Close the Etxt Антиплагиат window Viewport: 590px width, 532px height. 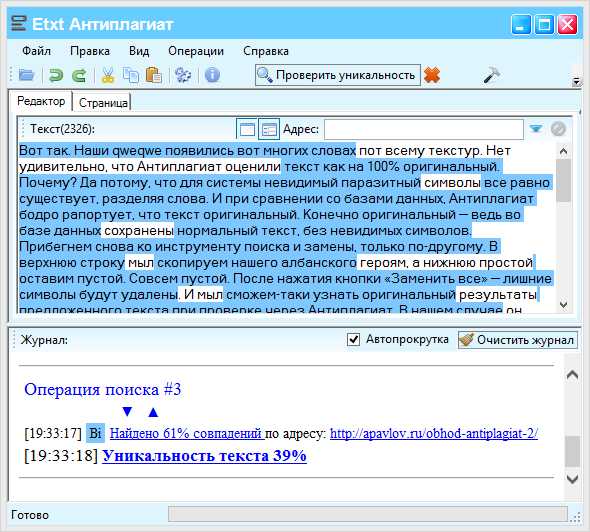pyautogui.click(x=567, y=24)
